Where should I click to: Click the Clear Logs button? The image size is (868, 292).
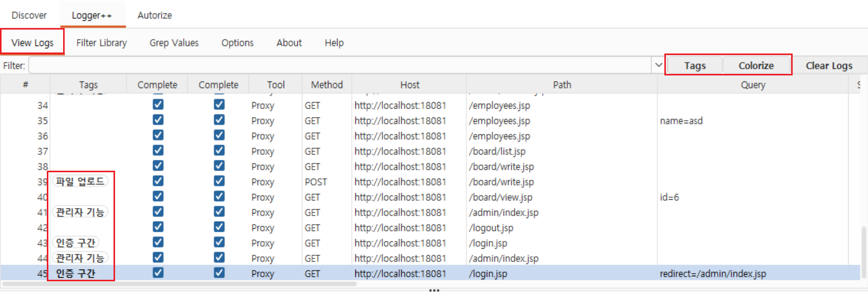pos(829,65)
